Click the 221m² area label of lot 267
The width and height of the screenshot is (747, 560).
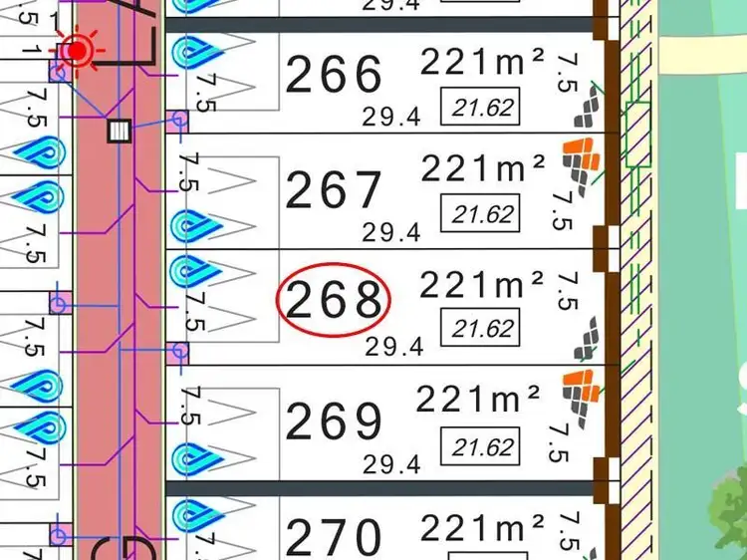point(482,168)
